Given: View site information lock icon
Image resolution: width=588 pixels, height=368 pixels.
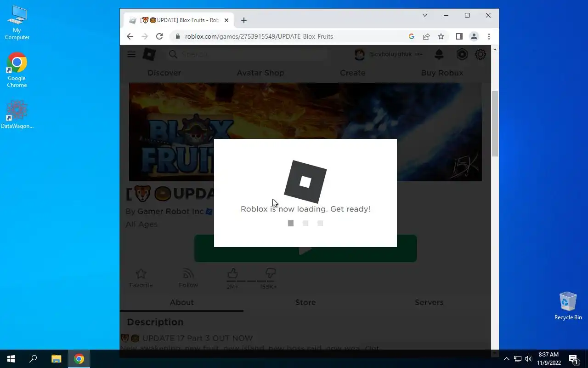Looking at the screenshot, I should click(x=178, y=36).
